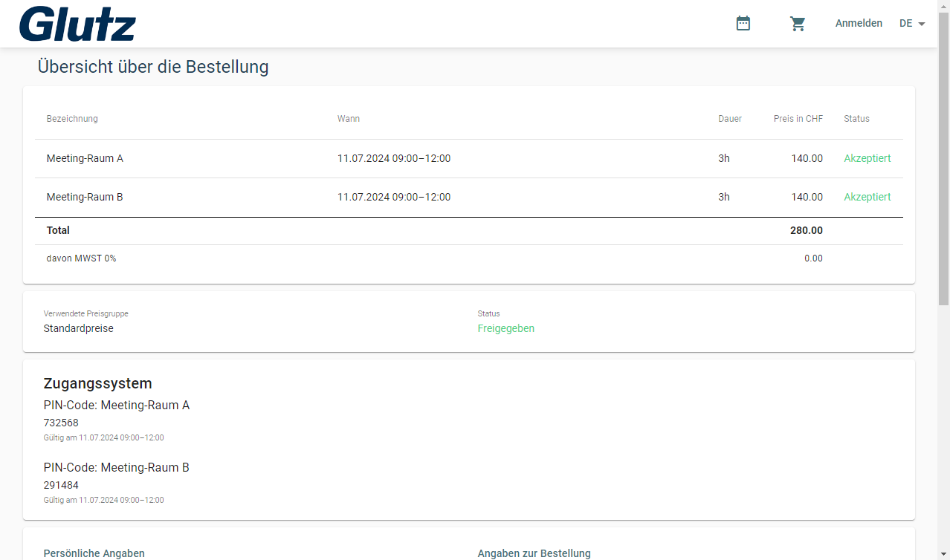Open the calendar icon in the header
The width and height of the screenshot is (950, 560).
click(x=743, y=24)
